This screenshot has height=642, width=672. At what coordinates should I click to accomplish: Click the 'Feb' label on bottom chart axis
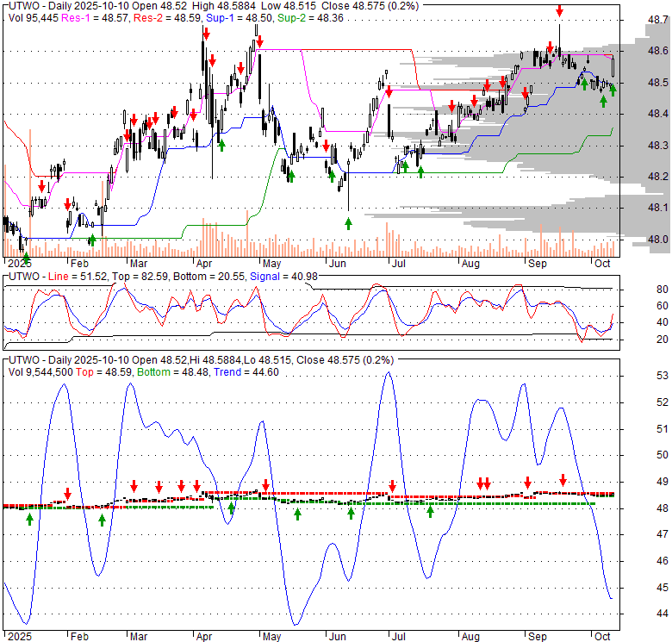[x=79, y=637]
